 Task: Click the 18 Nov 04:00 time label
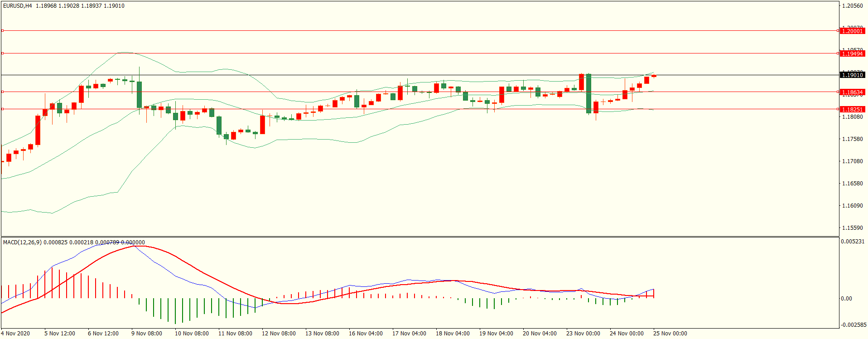tap(453, 334)
